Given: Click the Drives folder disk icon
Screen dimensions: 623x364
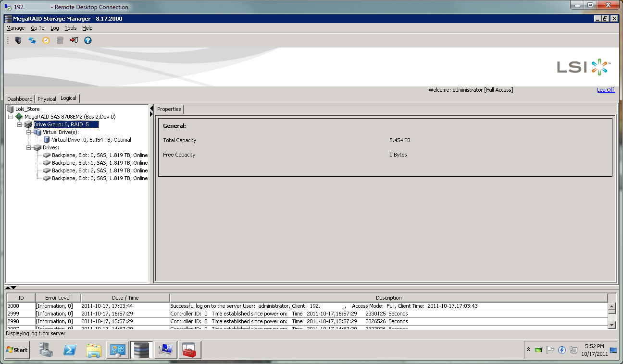Looking at the screenshot, I should pyautogui.click(x=37, y=147).
